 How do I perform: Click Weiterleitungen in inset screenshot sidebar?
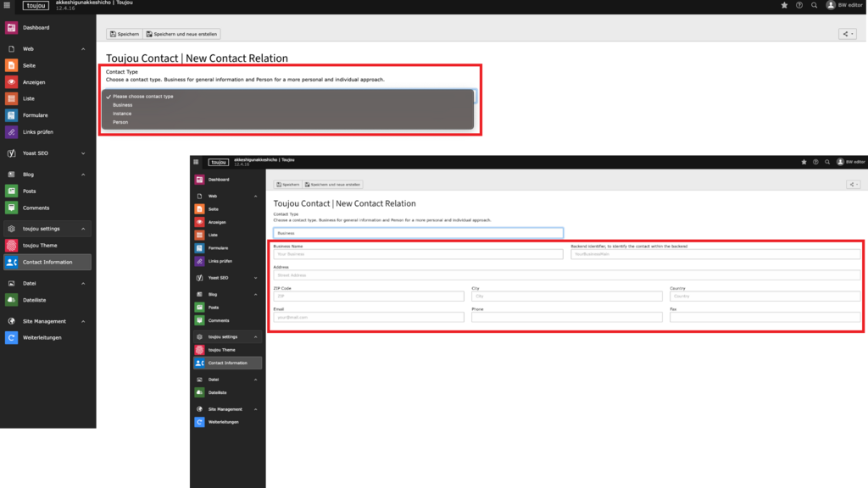pyautogui.click(x=225, y=421)
